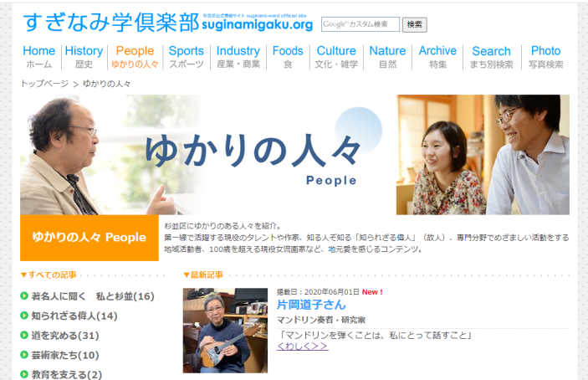The image size is (588, 380).
Task: Click the green bullet icon beside 著名人に聞く
Action: (24, 296)
